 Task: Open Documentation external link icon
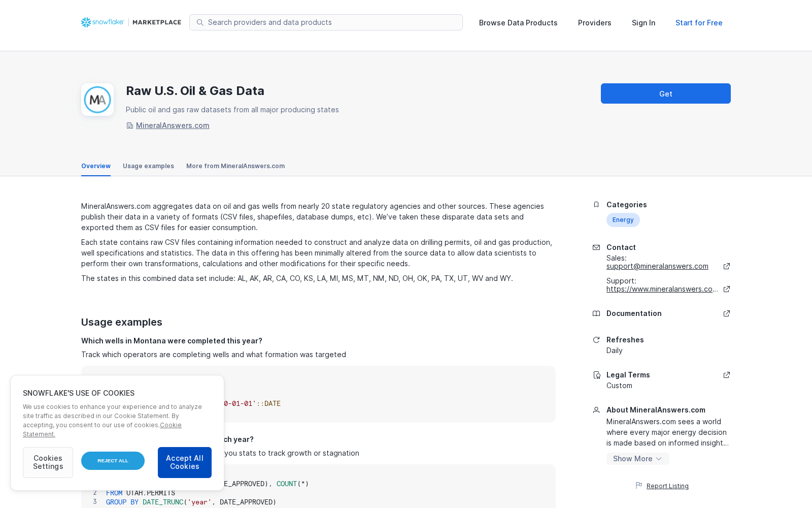click(x=727, y=313)
